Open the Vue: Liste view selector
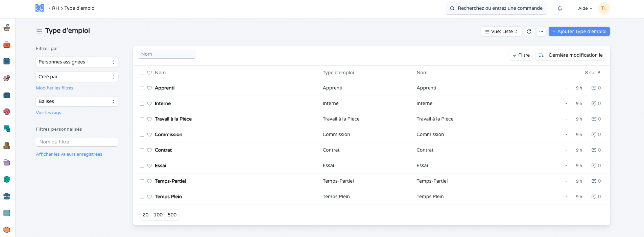Screen dimensions: 644x237 coord(501,31)
